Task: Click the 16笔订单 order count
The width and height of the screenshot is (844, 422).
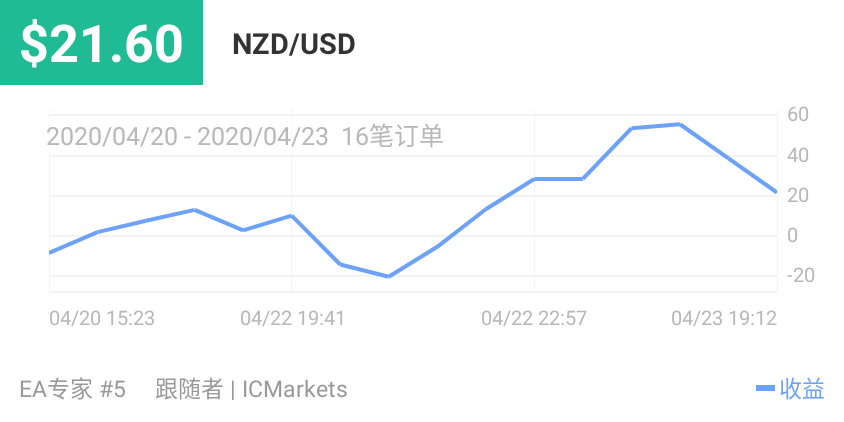Action: (392, 136)
